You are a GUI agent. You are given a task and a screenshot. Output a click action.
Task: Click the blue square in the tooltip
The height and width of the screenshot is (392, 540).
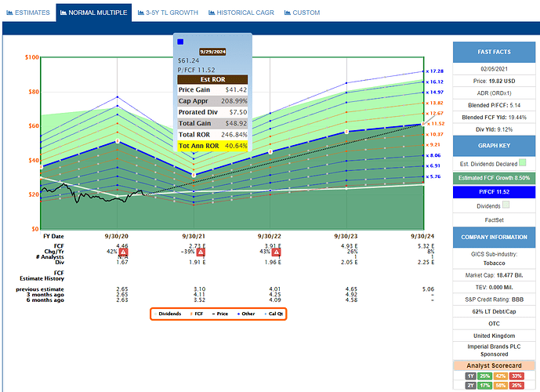pos(180,42)
